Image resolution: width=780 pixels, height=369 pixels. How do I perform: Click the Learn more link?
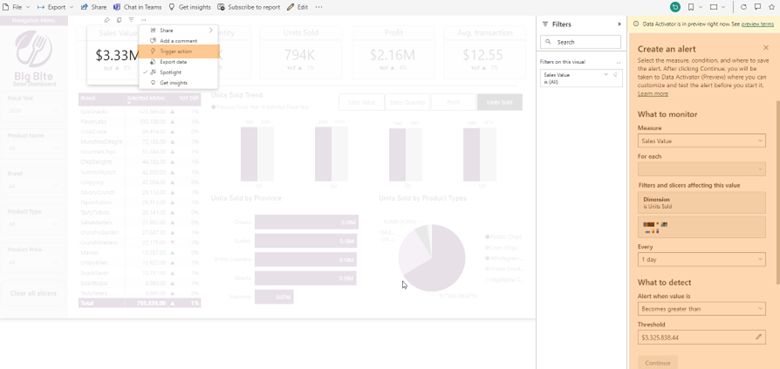[x=653, y=94]
